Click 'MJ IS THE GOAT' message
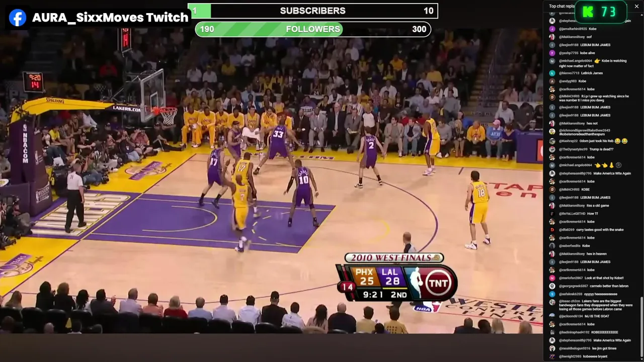The height and width of the screenshot is (362, 644). point(597,316)
